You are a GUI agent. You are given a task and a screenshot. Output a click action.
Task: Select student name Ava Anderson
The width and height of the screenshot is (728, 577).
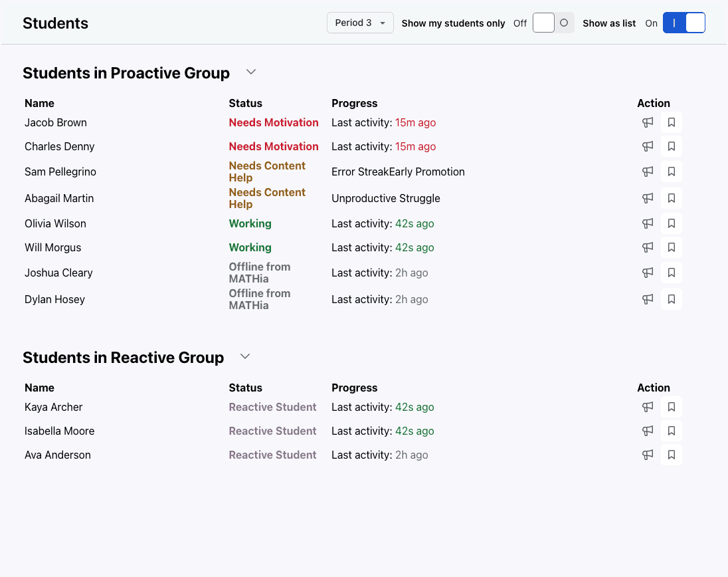[x=58, y=455]
